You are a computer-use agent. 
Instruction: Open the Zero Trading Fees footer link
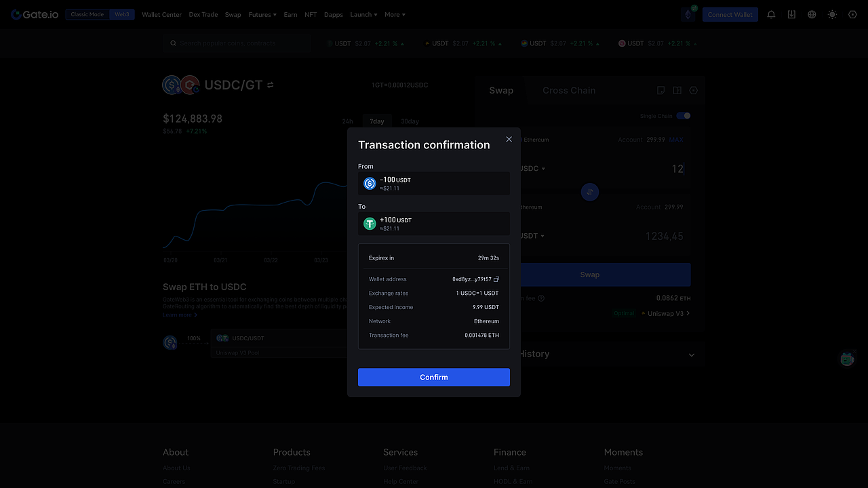coord(299,468)
